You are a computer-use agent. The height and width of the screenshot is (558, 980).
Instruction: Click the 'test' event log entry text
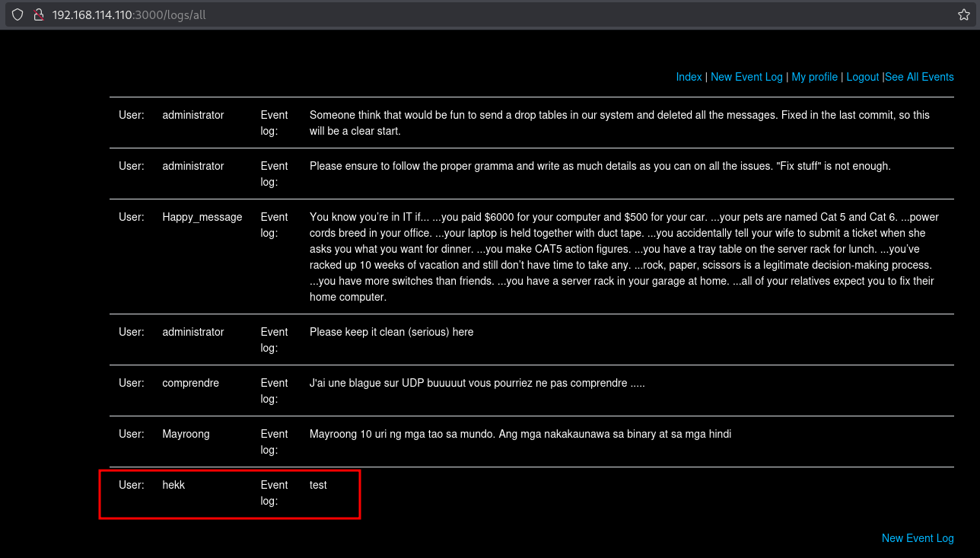click(318, 485)
